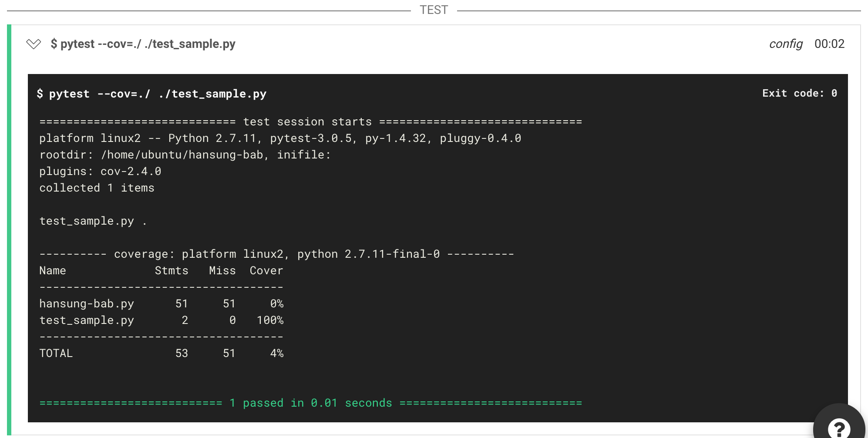
Task: Open the config link for the test command
Action: (786, 44)
